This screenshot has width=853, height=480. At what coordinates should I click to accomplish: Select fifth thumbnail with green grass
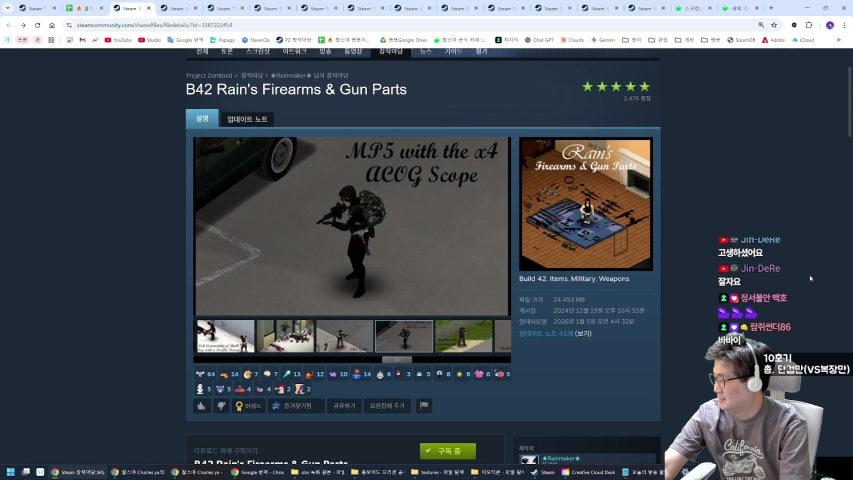(x=463, y=336)
